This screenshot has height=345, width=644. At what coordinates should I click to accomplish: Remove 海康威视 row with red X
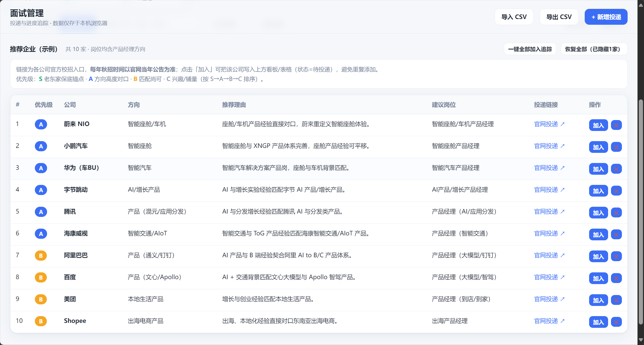tap(616, 235)
